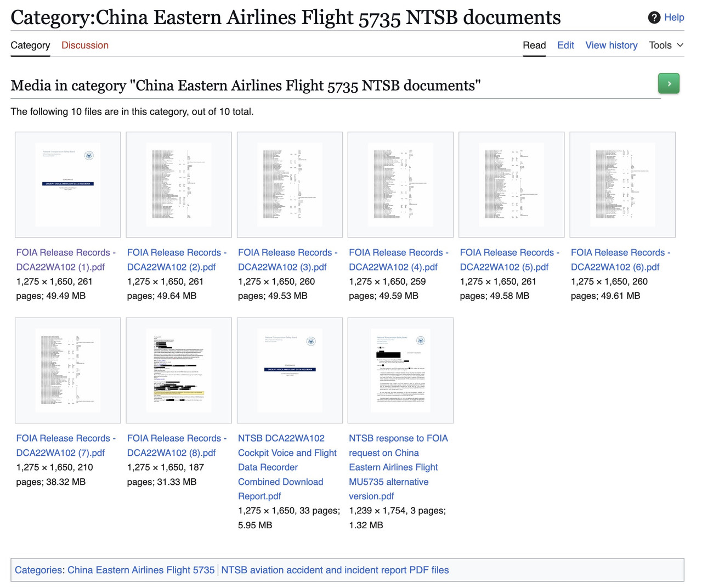Click the 'Media in category' section heading
The width and height of the screenshot is (702, 588).
(x=246, y=86)
